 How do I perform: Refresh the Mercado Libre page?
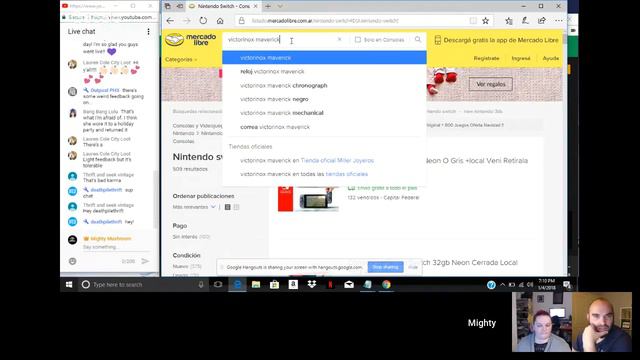click(x=203, y=21)
